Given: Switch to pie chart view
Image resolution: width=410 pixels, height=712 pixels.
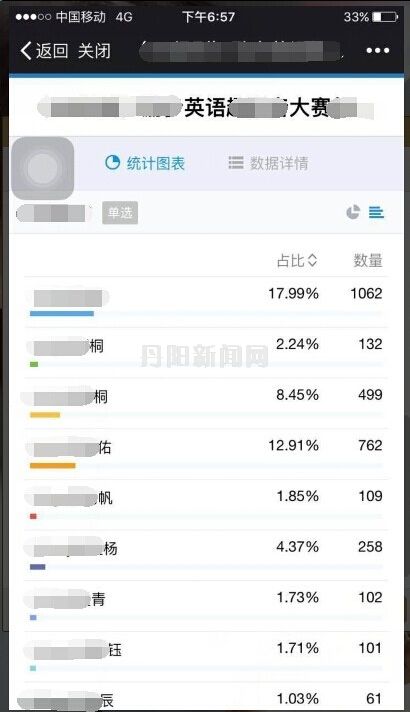Looking at the screenshot, I should (353, 212).
